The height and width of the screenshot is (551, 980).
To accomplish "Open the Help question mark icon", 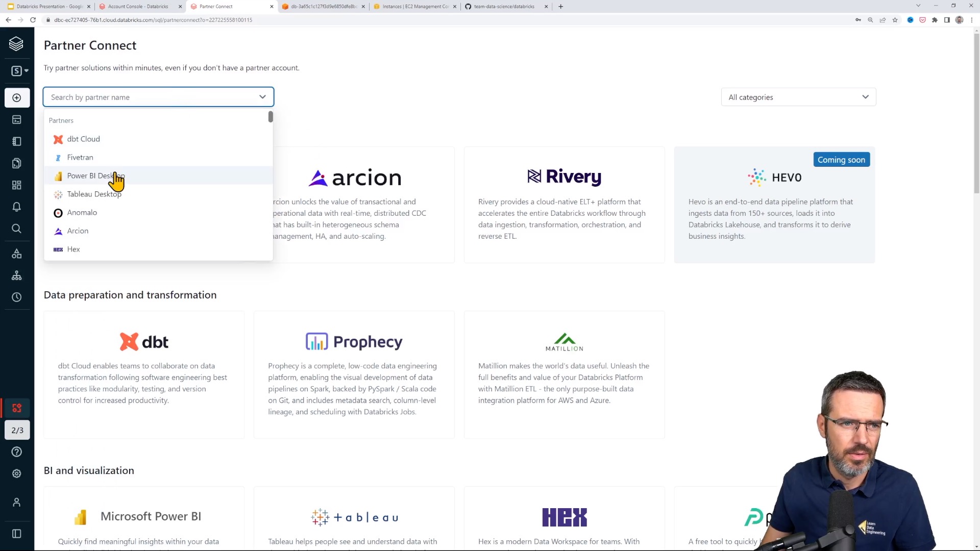I will pyautogui.click(x=17, y=452).
